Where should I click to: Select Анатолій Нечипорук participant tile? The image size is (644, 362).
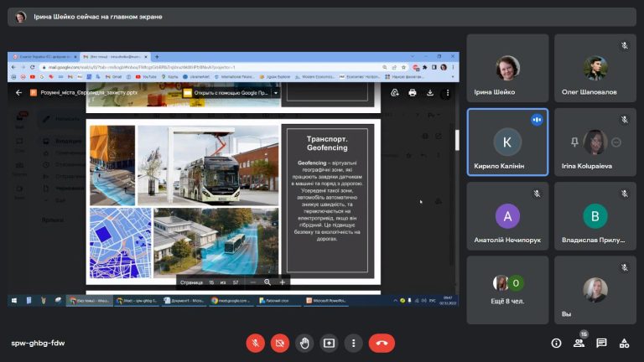pyautogui.click(x=507, y=216)
